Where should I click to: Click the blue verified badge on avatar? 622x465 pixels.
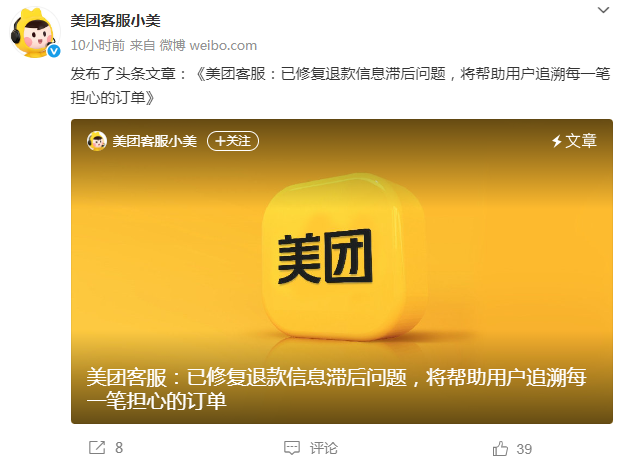click(x=54, y=51)
